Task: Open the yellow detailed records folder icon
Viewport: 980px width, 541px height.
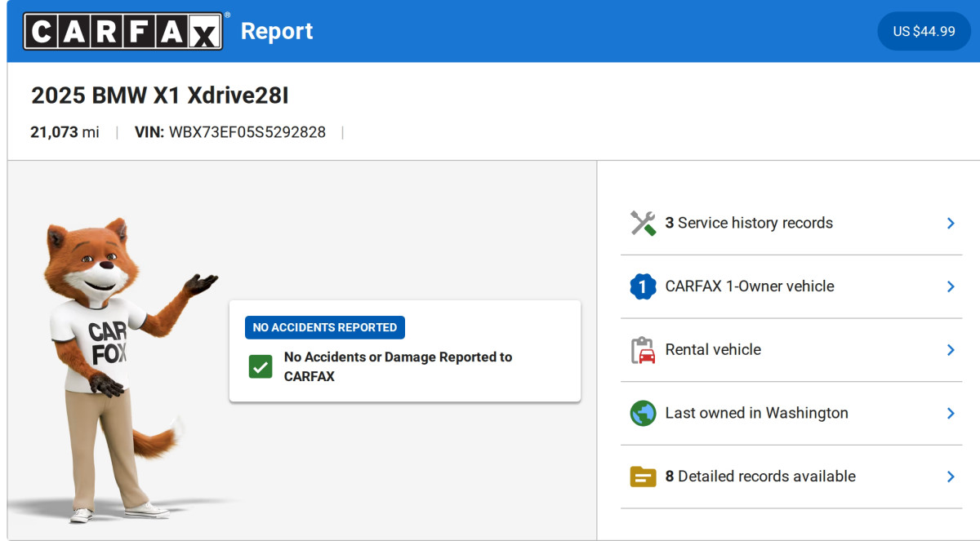Action: (x=643, y=476)
